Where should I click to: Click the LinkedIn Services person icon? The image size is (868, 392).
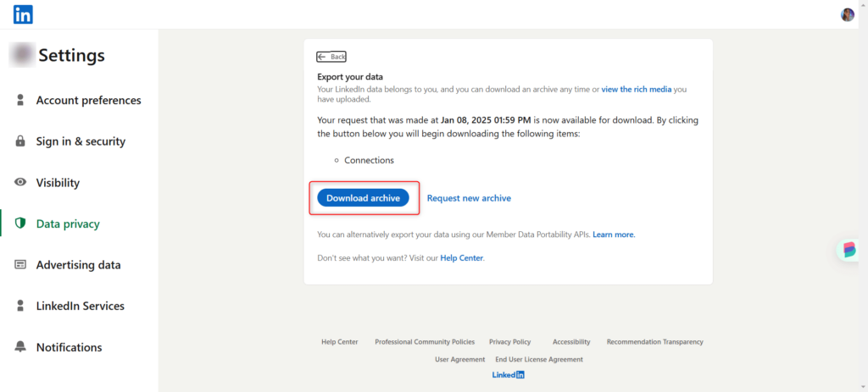coord(20,306)
